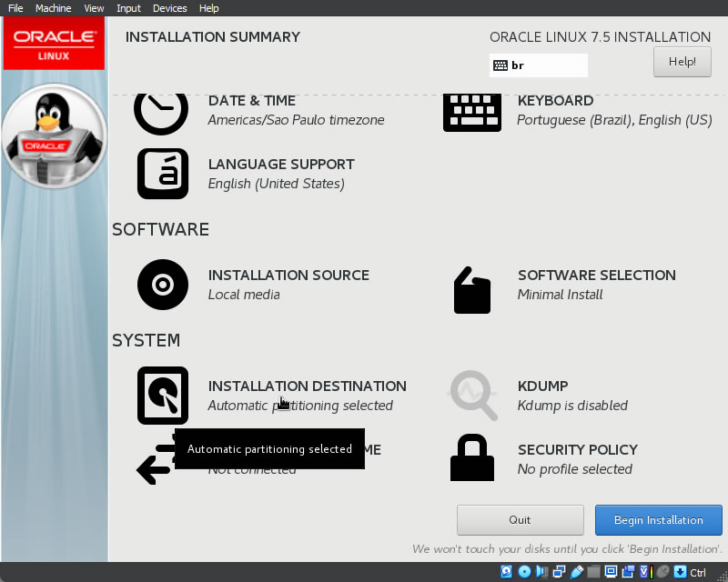The image size is (728, 582).
Task: Click the video capture status bar icon
Action: click(x=628, y=571)
